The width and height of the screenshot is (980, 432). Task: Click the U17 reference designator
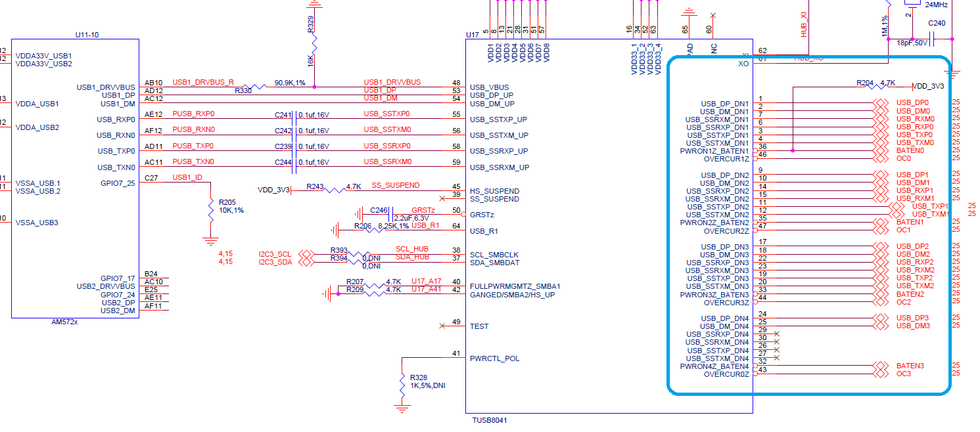pyautogui.click(x=472, y=34)
